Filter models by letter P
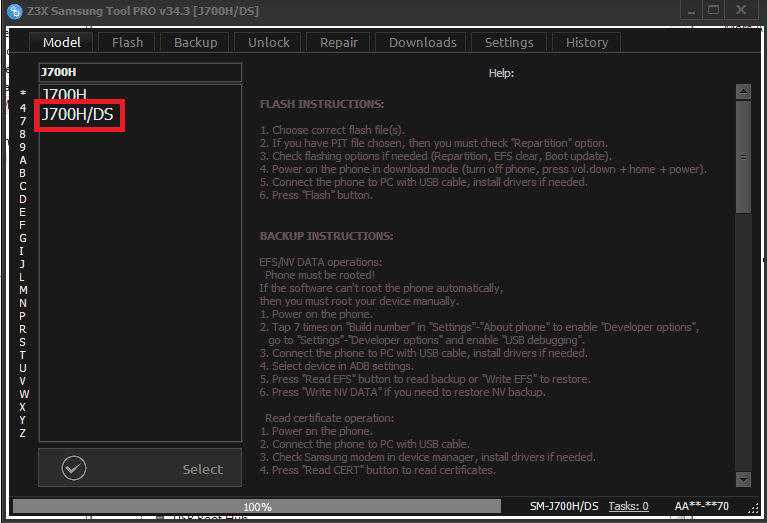The width and height of the screenshot is (767, 523). pyautogui.click(x=23, y=316)
